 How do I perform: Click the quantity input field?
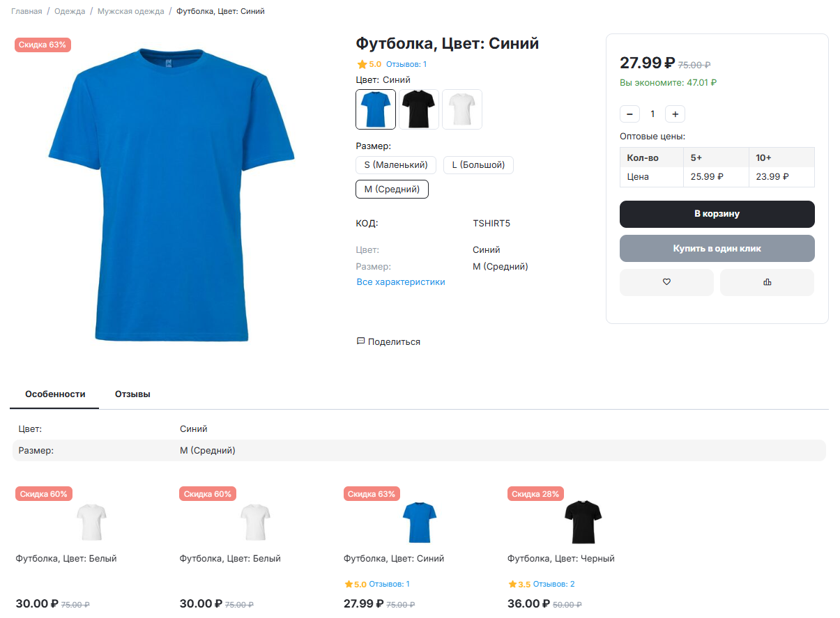(652, 114)
